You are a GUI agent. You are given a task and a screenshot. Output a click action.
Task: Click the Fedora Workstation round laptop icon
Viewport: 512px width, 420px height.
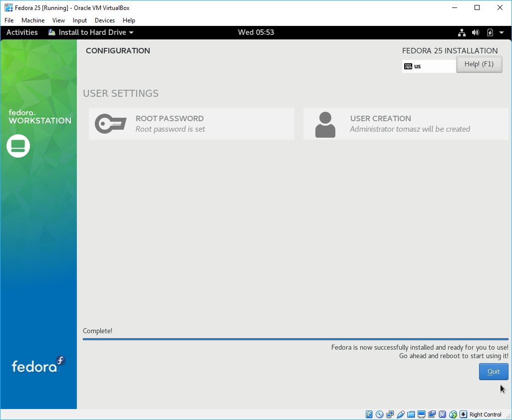point(18,146)
